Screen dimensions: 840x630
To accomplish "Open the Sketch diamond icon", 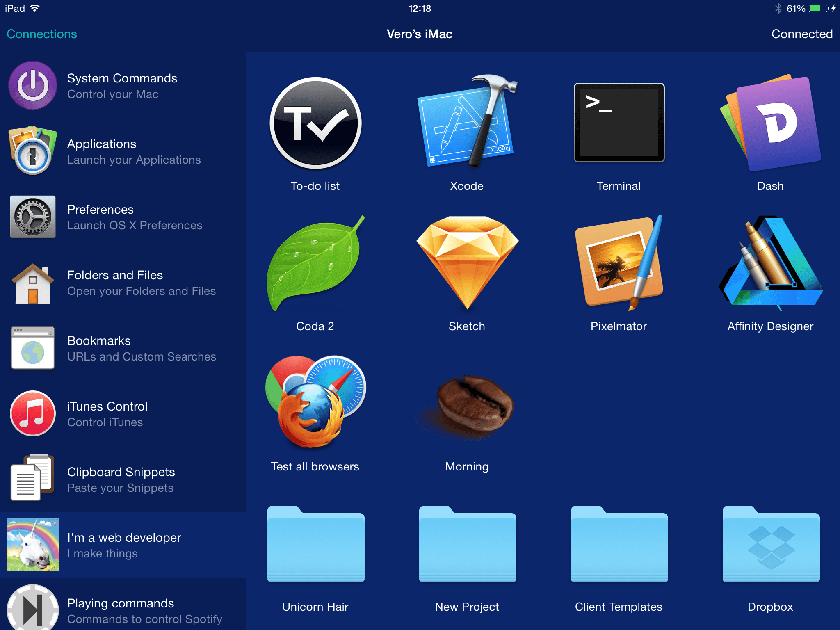I will 467,262.
